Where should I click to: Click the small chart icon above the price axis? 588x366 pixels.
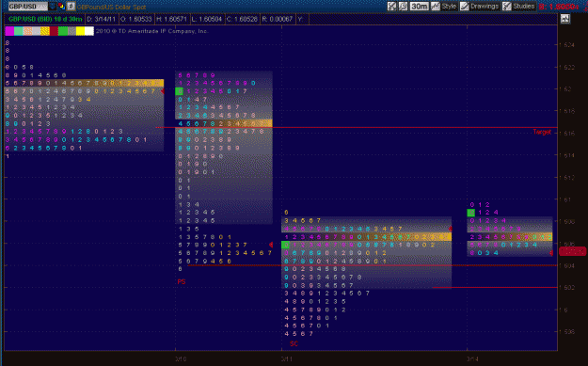coord(565,19)
